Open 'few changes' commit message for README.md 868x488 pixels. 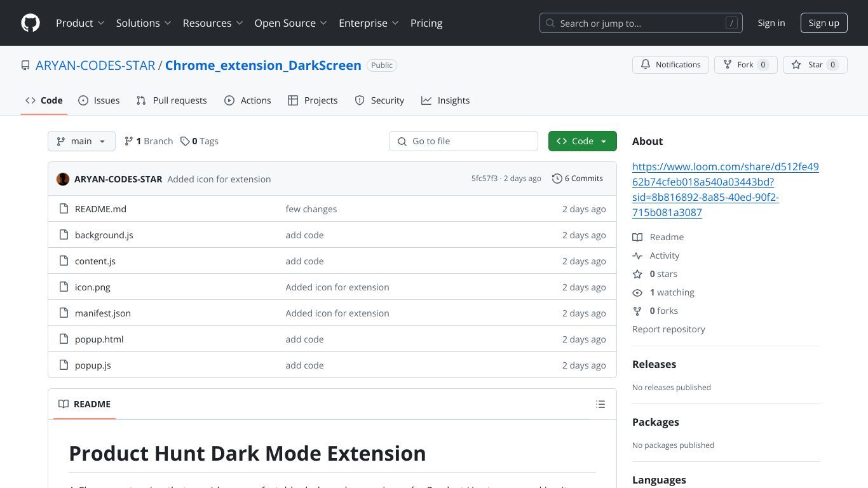[x=311, y=209]
